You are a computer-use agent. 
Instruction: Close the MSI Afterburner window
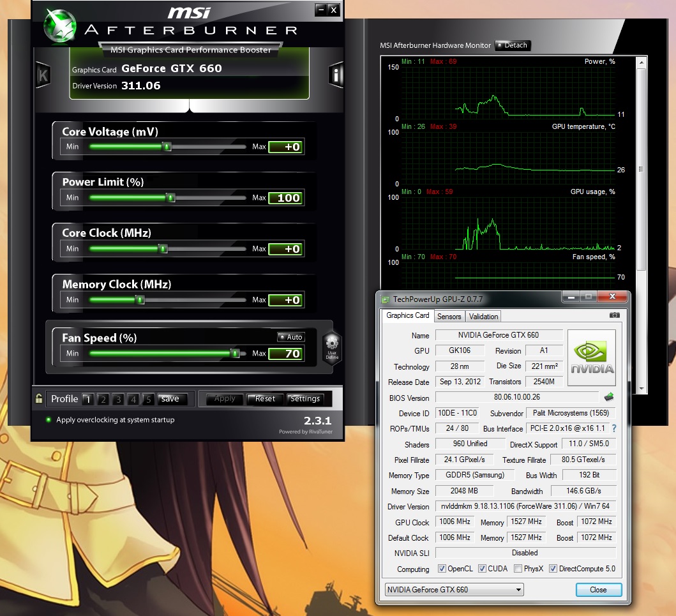tap(333, 10)
